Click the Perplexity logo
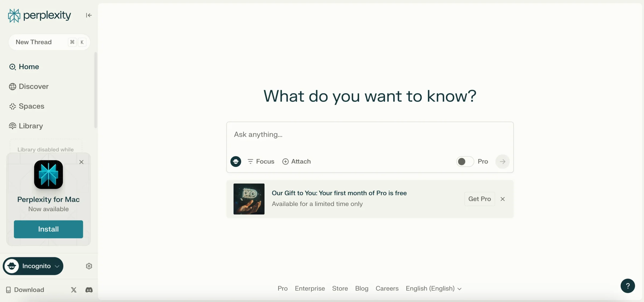644x302 pixels. (39, 15)
